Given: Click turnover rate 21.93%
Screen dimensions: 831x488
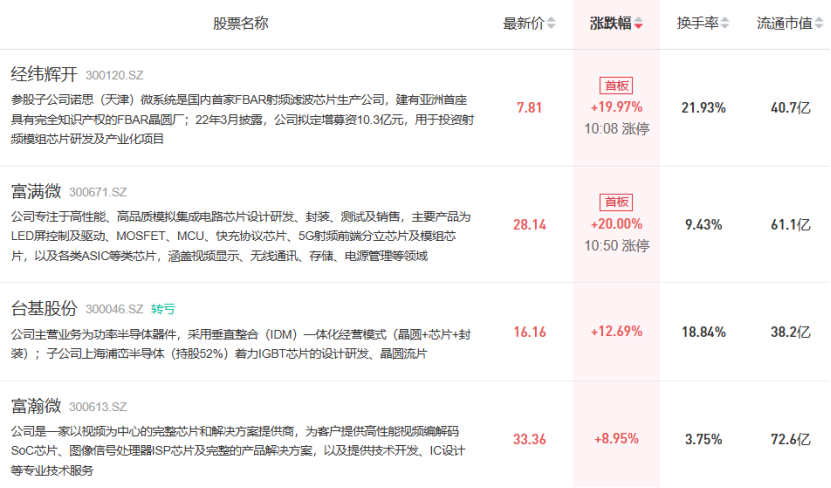Looking at the screenshot, I should click(703, 108).
